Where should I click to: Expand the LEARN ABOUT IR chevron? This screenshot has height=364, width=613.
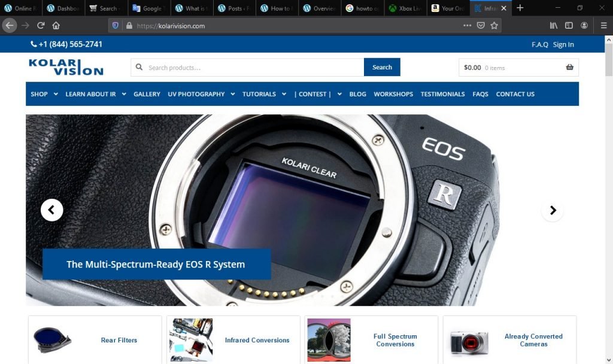click(x=124, y=94)
